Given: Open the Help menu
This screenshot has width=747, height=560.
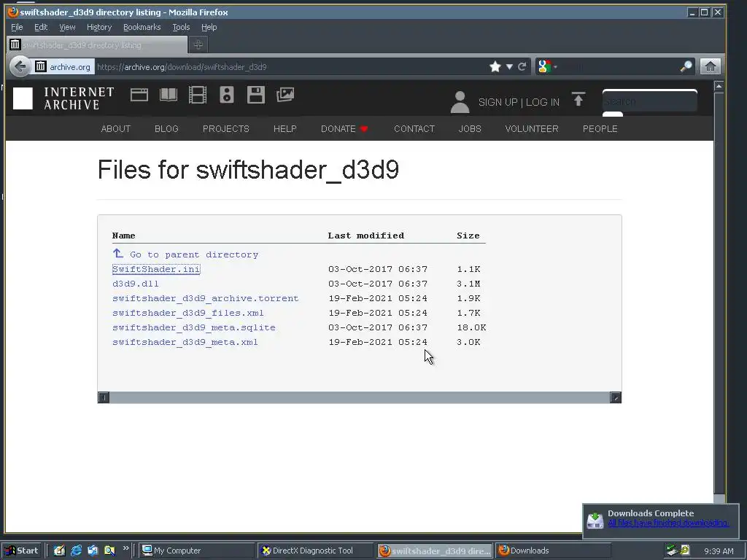Looking at the screenshot, I should click(209, 27).
